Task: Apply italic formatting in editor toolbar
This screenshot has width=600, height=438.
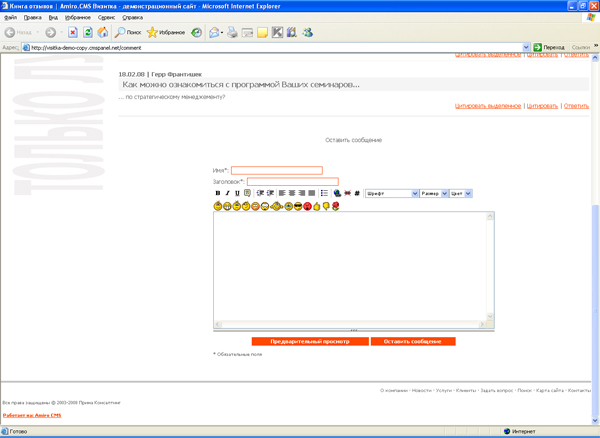Action: 227,193
